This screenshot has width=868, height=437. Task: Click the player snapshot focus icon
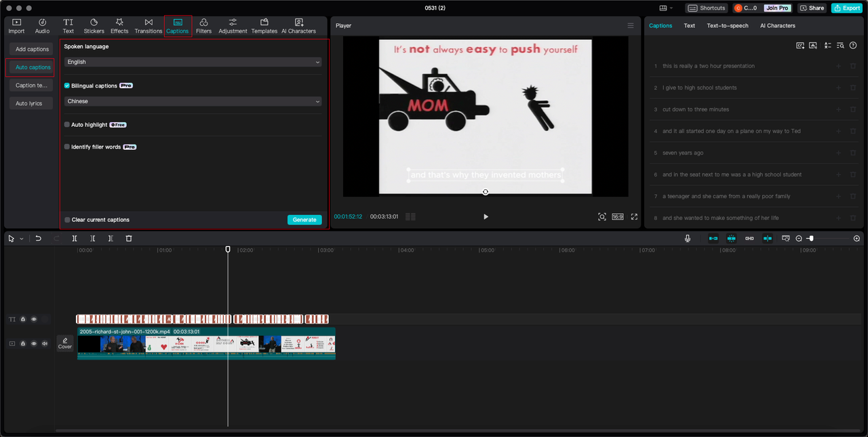click(602, 216)
